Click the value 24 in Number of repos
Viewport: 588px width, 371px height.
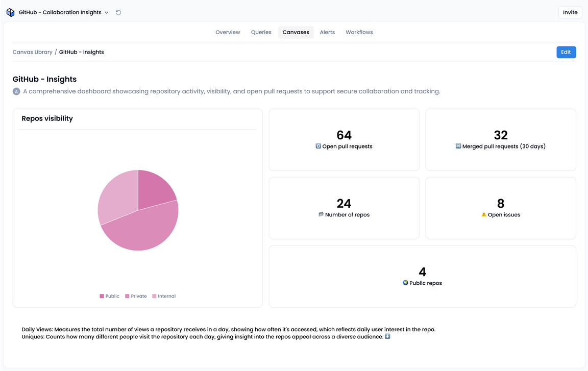coord(344,204)
